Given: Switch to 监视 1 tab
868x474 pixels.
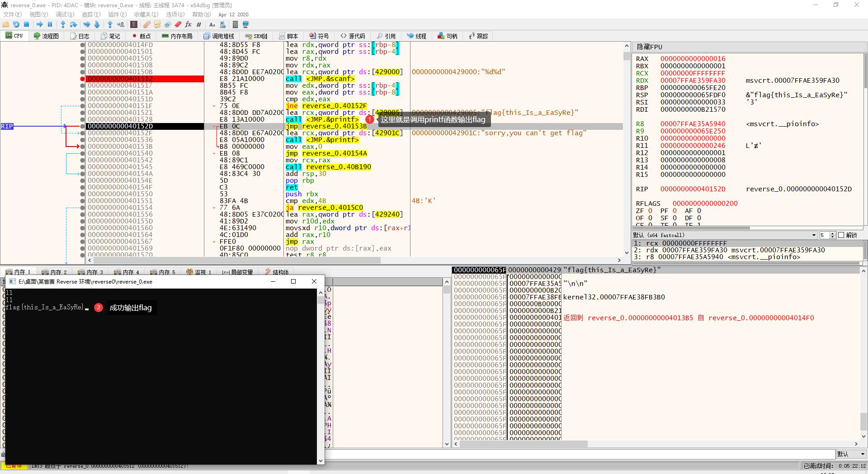Looking at the screenshot, I should pyautogui.click(x=199, y=272).
